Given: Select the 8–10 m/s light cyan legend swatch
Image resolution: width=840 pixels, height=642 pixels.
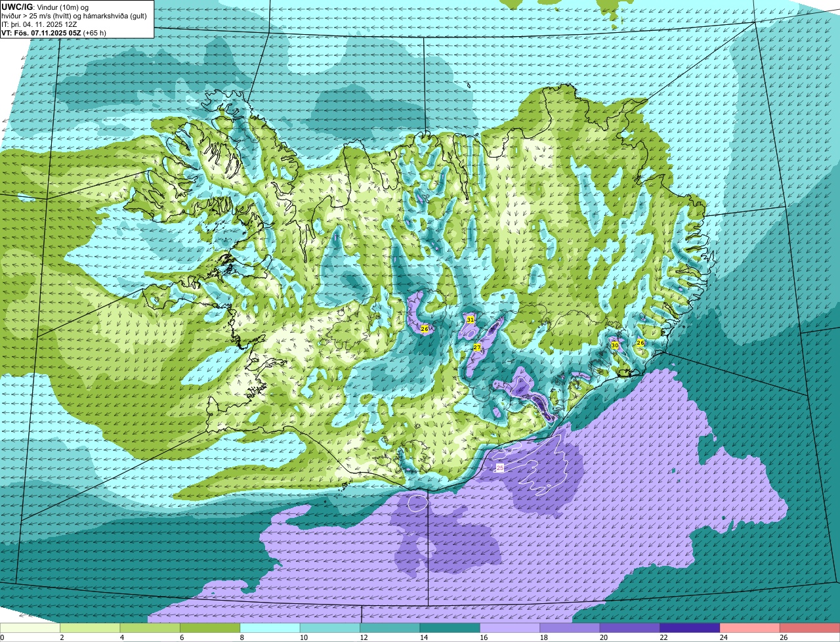Looking at the screenshot, I should point(270,628).
